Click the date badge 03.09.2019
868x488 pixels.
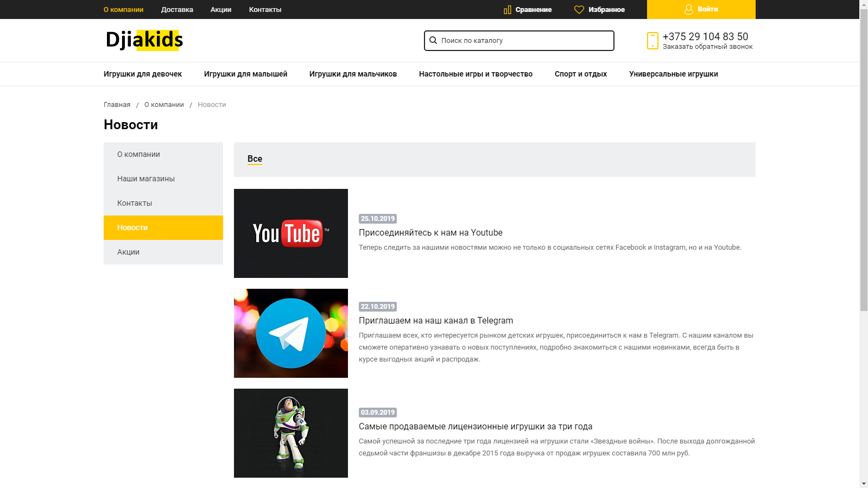[x=378, y=413]
